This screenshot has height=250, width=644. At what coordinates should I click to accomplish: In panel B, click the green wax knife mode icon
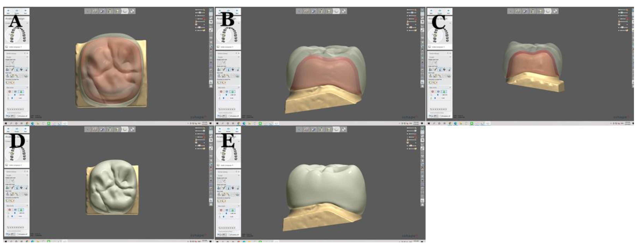click(x=232, y=92)
